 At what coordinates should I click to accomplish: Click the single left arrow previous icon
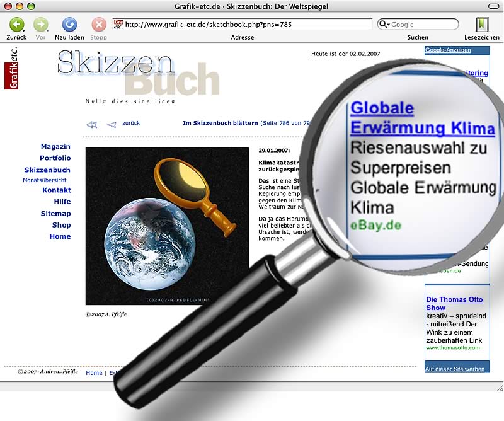[112, 124]
